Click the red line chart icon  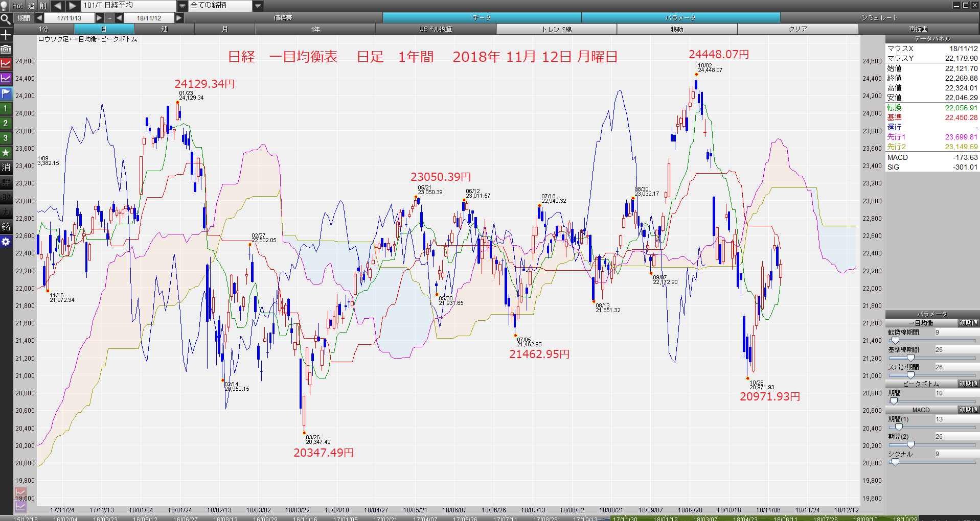coord(6,64)
